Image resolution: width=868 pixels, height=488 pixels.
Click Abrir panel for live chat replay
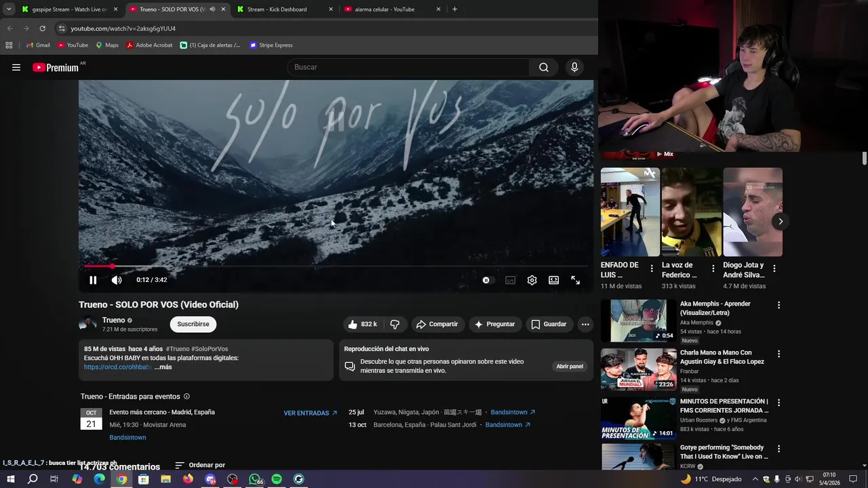570,366
